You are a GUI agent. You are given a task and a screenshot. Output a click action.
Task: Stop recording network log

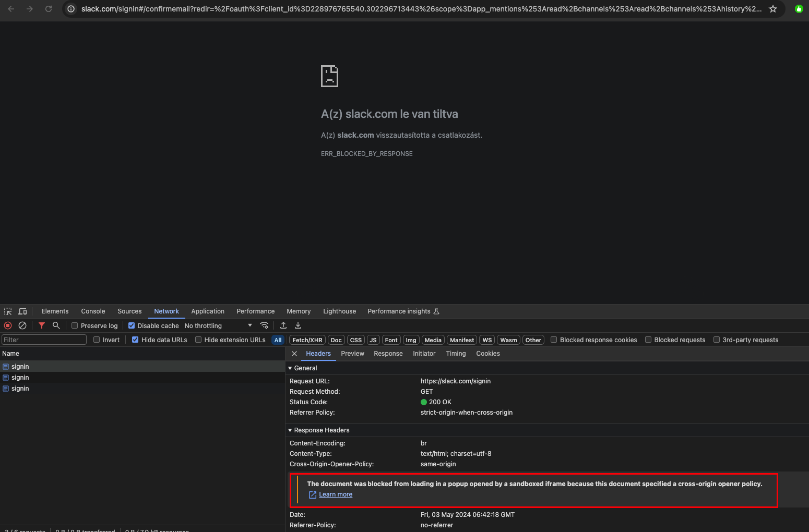click(8, 325)
